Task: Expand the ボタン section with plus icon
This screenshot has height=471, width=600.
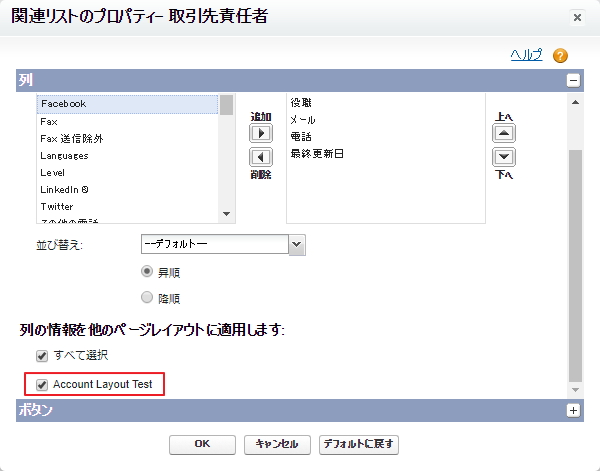Action: click(x=573, y=410)
